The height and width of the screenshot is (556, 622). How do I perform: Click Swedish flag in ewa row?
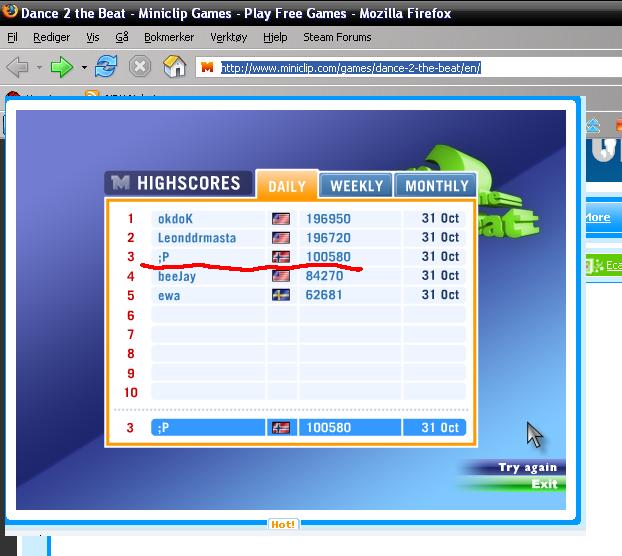(x=281, y=295)
